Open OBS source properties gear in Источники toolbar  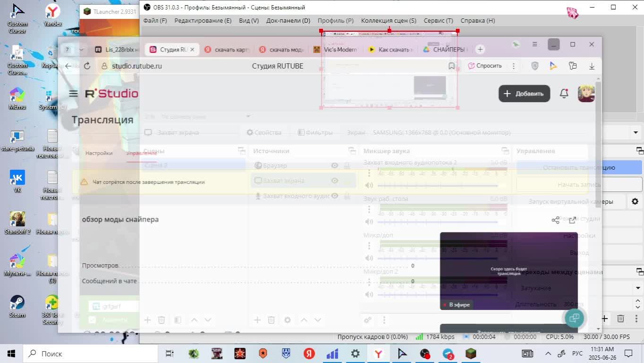[287, 320]
